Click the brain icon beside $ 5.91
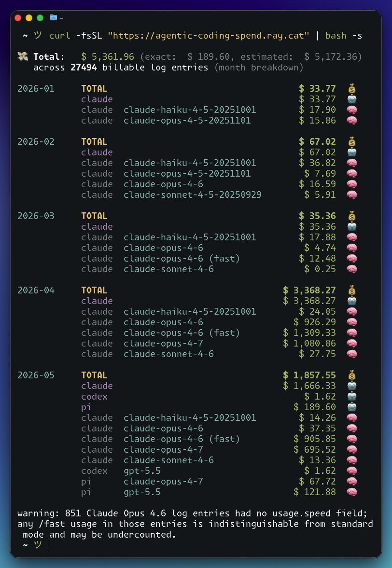Screen dimensions: 392x568 click(352, 195)
